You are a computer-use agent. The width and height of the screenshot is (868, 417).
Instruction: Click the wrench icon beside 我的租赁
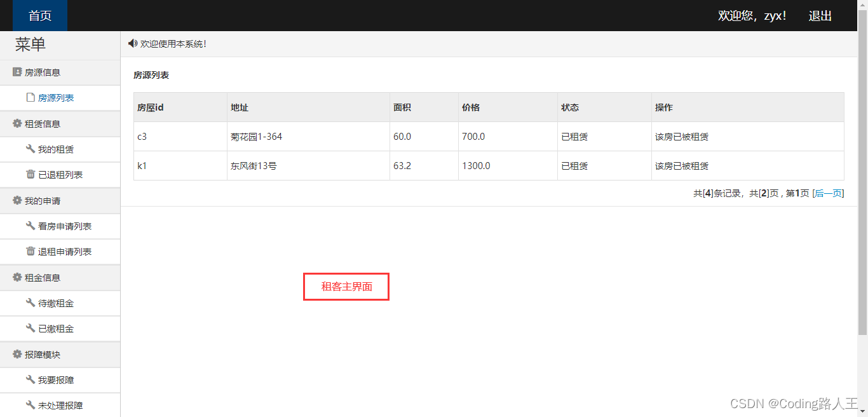30,149
